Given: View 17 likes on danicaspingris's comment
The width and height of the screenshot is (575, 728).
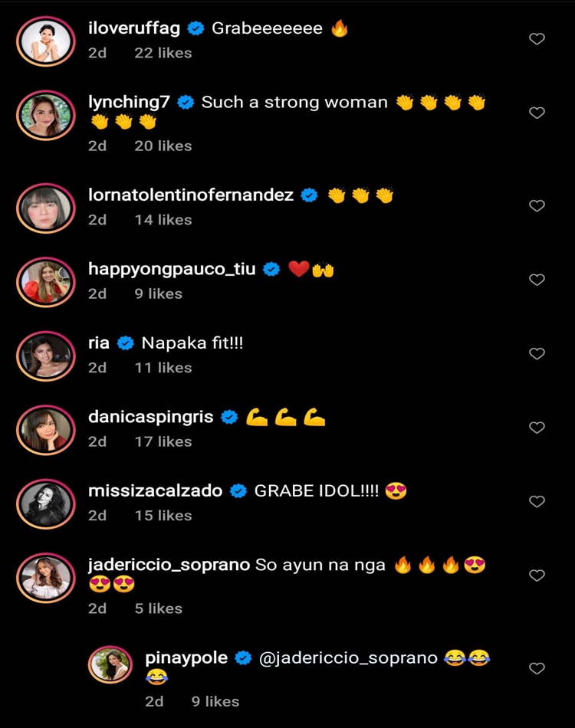Looking at the screenshot, I should coord(163,441).
